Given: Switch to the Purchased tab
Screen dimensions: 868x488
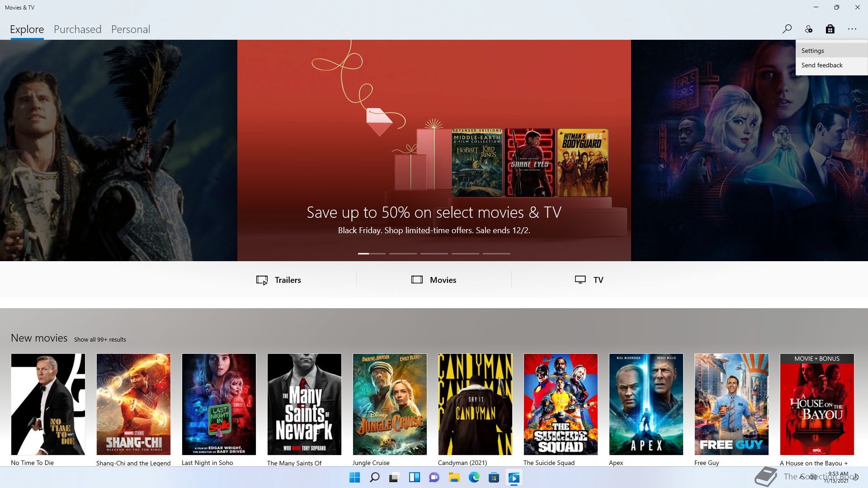Looking at the screenshot, I should (x=78, y=29).
